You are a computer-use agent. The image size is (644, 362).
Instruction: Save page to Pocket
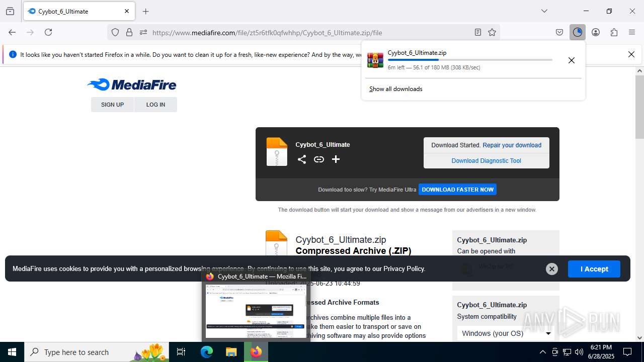(x=559, y=32)
